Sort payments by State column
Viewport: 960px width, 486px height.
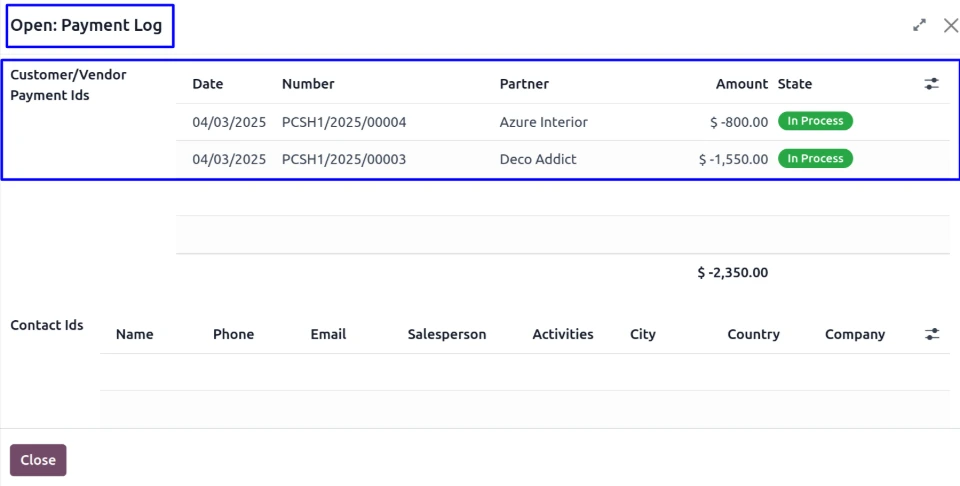pos(795,84)
